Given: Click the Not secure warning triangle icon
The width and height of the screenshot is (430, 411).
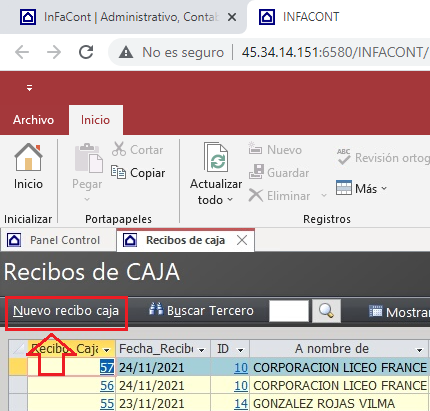Looking at the screenshot, I should point(126,52).
